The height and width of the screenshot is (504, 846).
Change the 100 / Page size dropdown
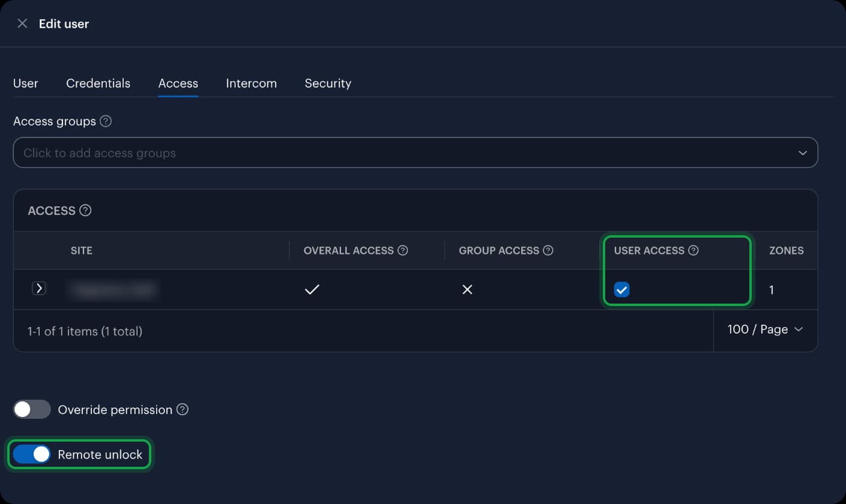click(x=765, y=329)
